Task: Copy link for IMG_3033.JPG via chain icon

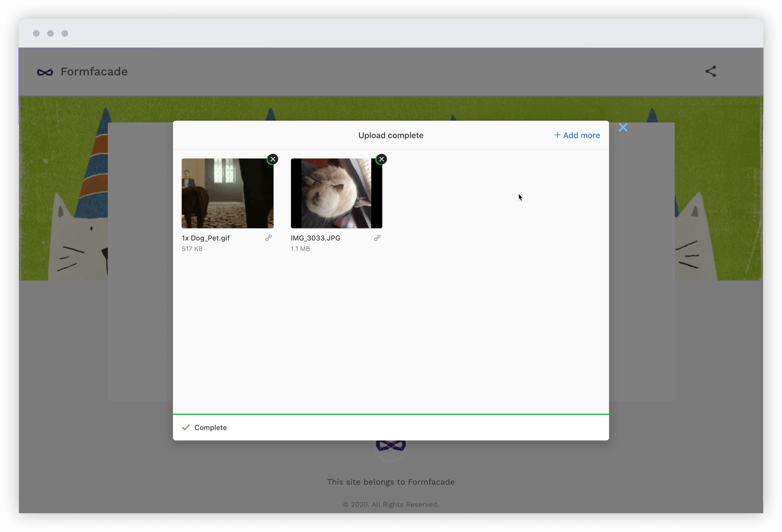Action: [x=377, y=238]
